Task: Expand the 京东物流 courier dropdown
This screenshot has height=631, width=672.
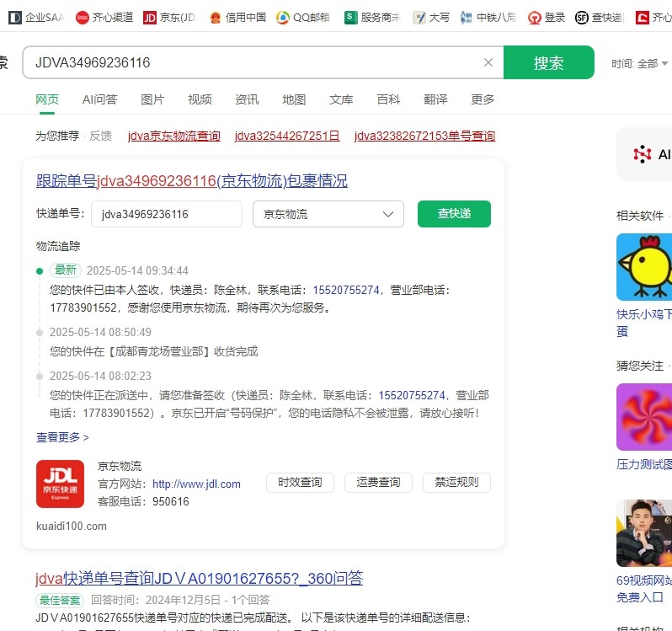Action: (328, 214)
